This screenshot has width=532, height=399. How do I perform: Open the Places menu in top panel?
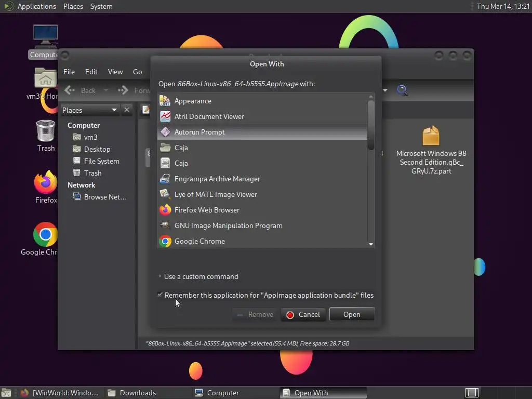click(x=73, y=6)
